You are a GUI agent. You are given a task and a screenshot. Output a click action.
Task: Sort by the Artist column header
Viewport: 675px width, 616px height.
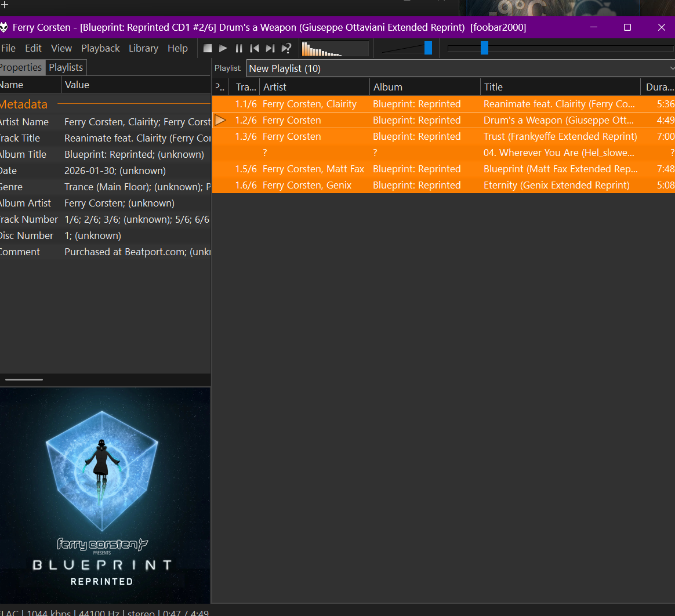(x=315, y=87)
